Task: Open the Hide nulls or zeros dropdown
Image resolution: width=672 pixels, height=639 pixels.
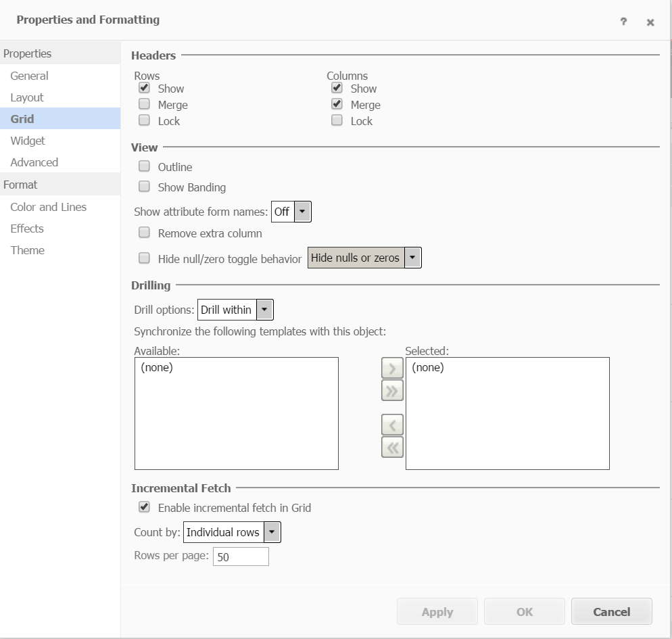Action: [412, 257]
